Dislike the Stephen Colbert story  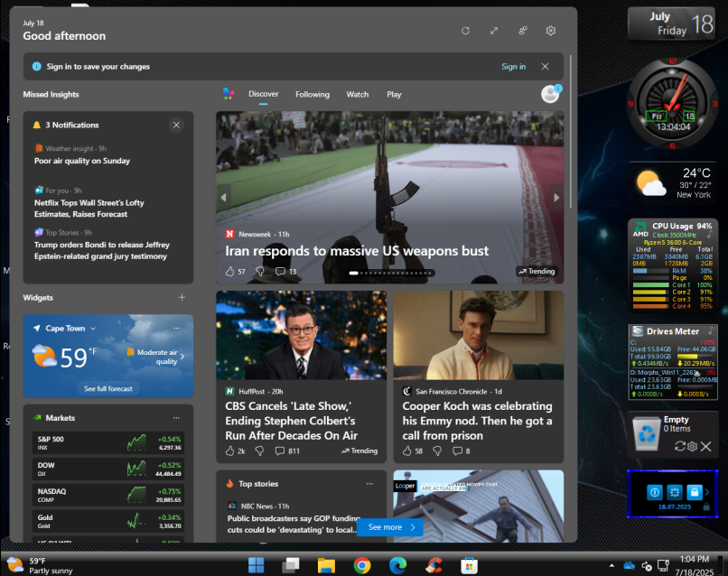click(260, 451)
